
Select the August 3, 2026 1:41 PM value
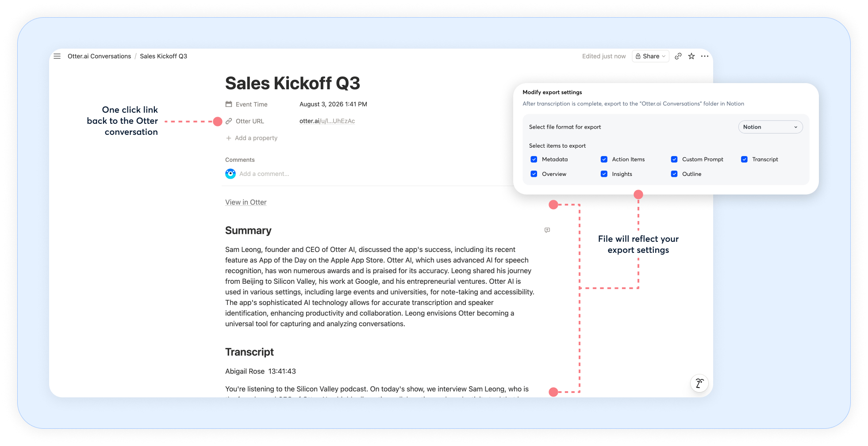tap(333, 104)
